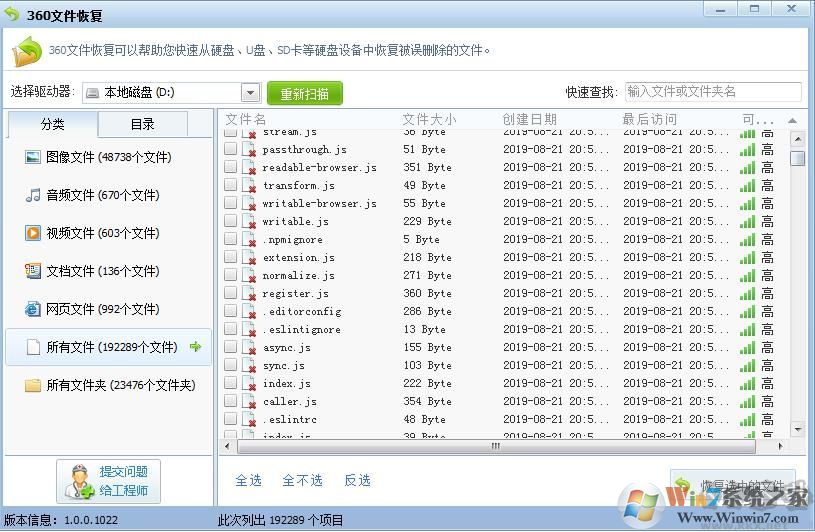815x532 pixels.
Task: Click the 全选 select all link
Action: tap(248, 480)
